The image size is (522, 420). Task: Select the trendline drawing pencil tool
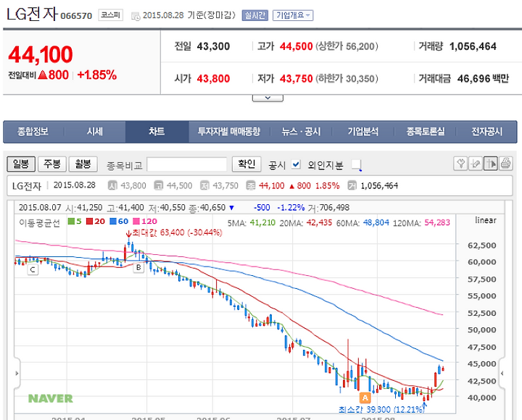click(x=476, y=164)
